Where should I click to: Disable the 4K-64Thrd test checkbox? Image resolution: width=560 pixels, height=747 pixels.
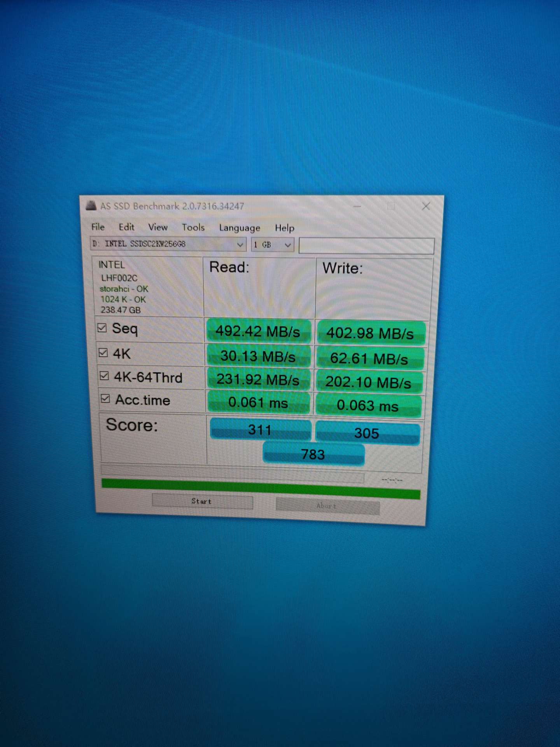click(x=104, y=376)
